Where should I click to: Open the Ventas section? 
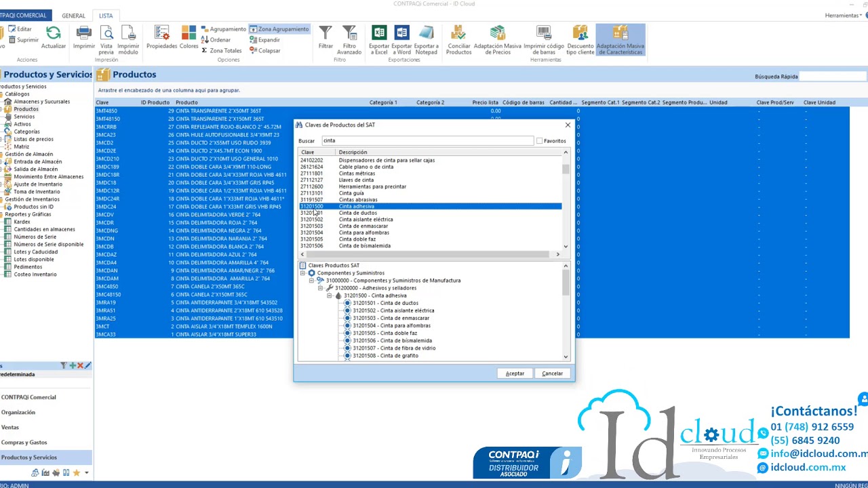pyautogui.click(x=45, y=427)
